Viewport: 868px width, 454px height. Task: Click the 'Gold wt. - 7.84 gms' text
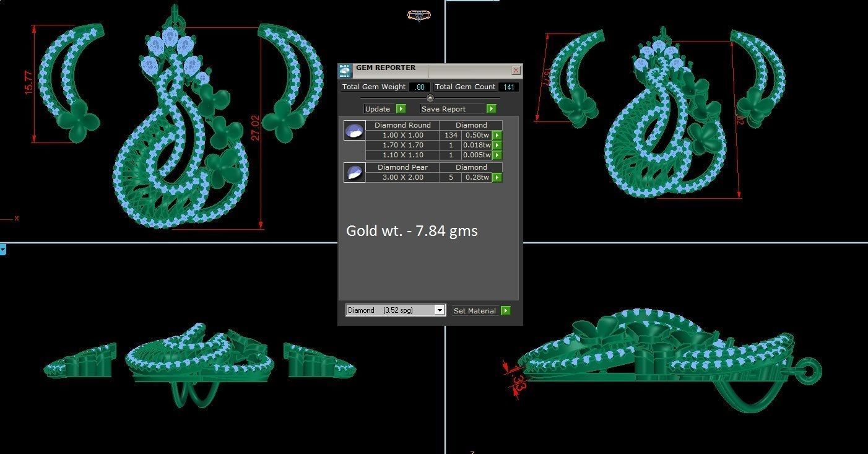(412, 231)
